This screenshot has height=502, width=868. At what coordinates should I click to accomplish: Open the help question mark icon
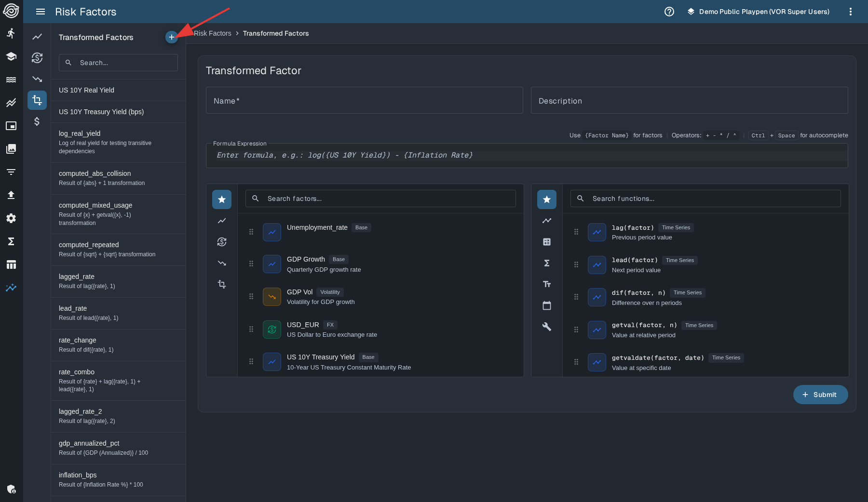click(x=669, y=12)
